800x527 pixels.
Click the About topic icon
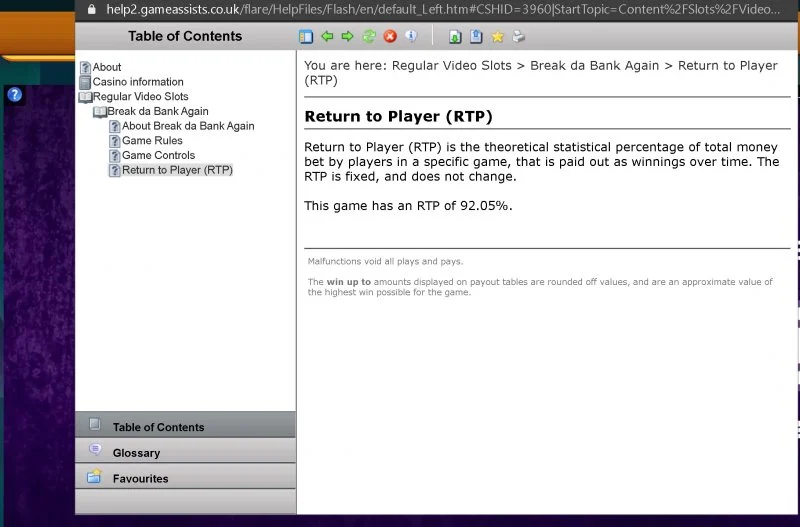pyautogui.click(x=85, y=67)
